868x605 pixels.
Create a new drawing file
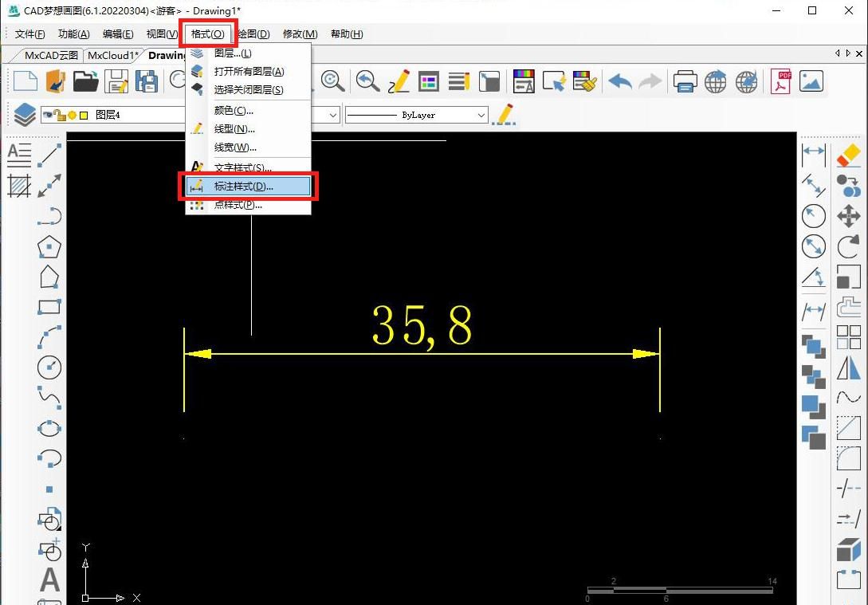[26, 81]
